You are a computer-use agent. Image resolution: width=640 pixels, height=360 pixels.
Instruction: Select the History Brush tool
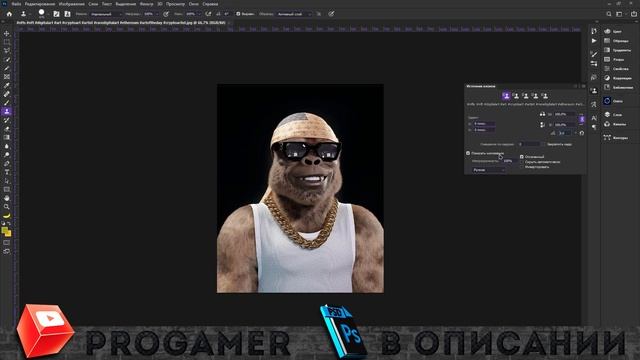coord(7,120)
